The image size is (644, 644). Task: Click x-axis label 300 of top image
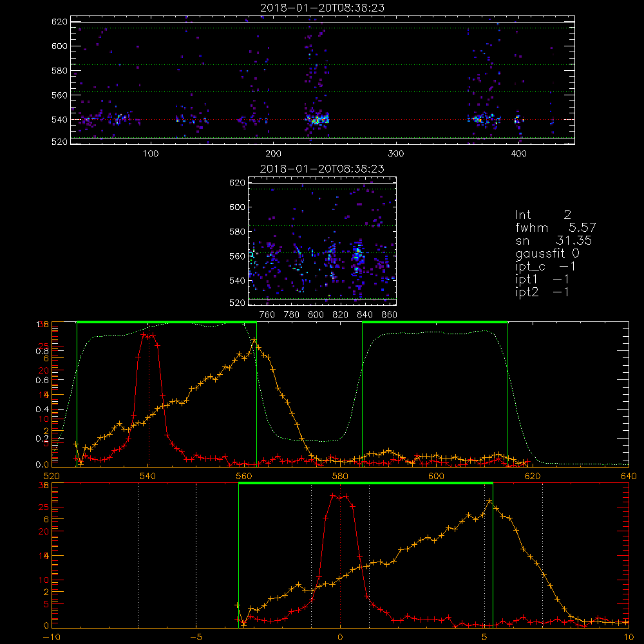(x=396, y=154)
